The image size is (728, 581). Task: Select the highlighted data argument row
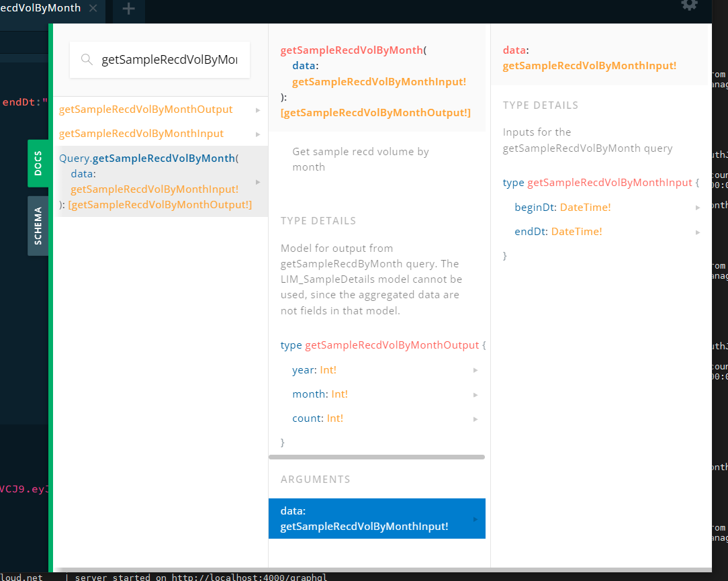[376, 519]
